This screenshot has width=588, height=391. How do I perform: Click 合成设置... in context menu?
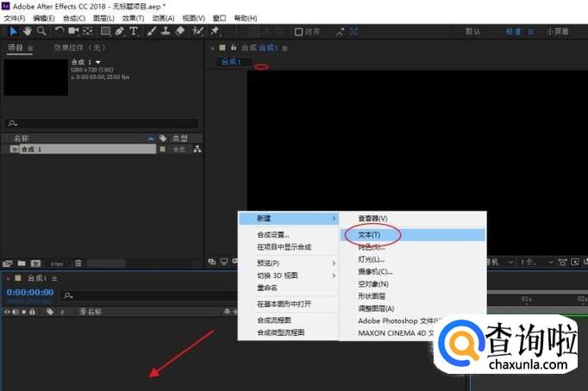(x=273, y=234)
